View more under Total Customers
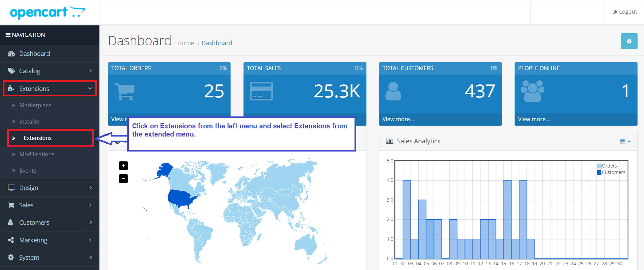This screenshot has width=644, height=270. coord(398,120)
